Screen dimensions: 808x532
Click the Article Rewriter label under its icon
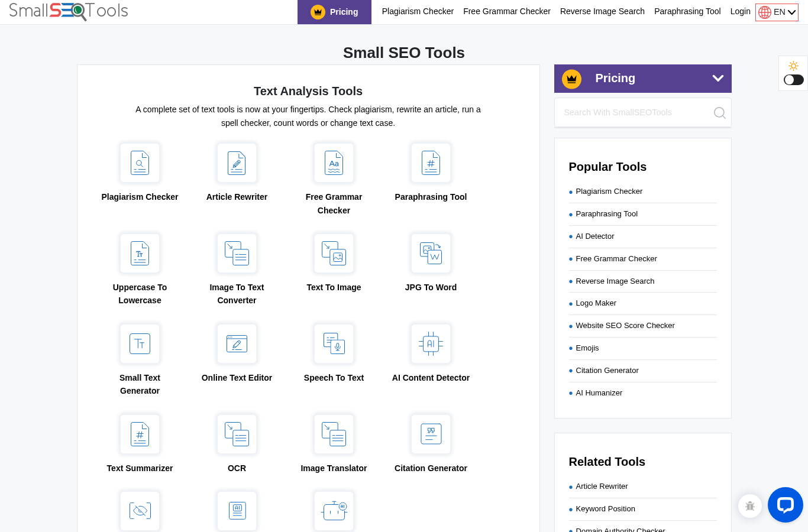tap(237, 197)
